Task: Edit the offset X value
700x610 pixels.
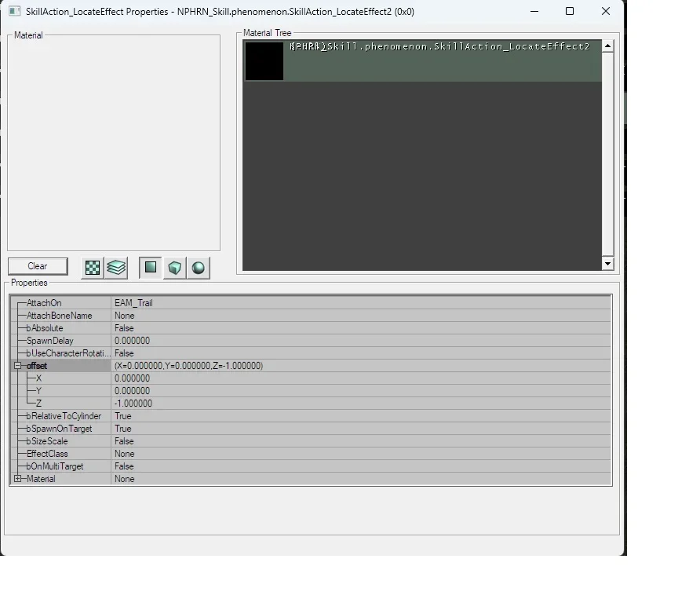Action: [x=361, y=378]
